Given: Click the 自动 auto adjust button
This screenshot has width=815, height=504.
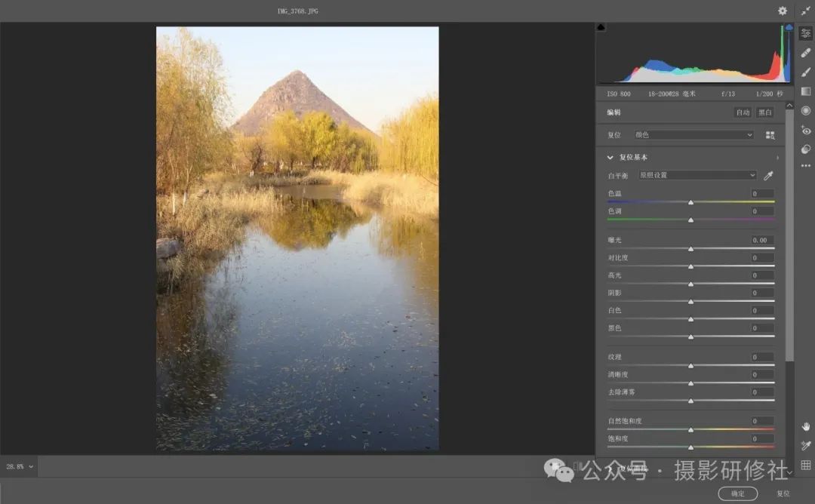Looking at the screenshot, I should [x=743, y=112].
